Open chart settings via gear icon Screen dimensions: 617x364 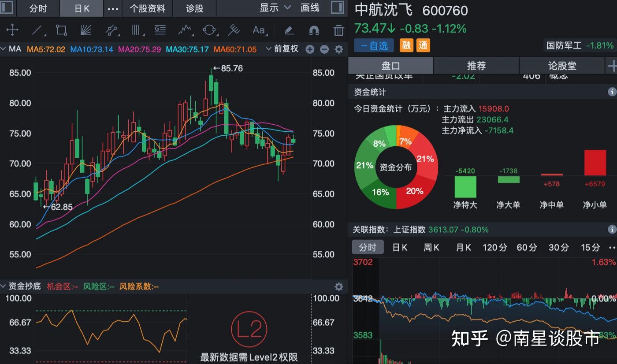338,49
